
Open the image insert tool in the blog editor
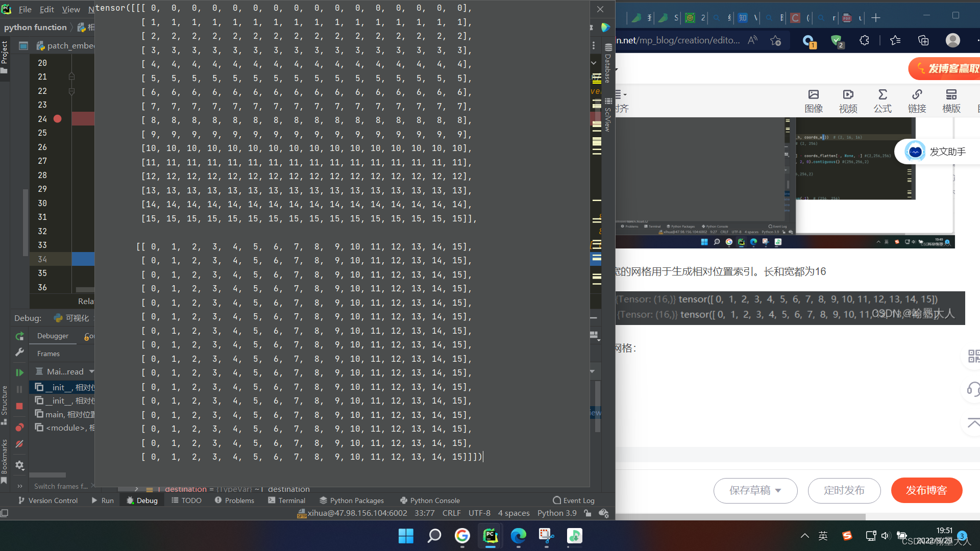click(x=814, y=101)
